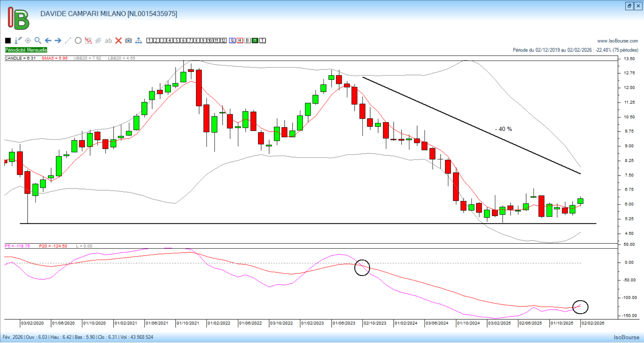Select the line drawing tool
644x343 pixels.
pyautogui.click(x=68, y=41)
